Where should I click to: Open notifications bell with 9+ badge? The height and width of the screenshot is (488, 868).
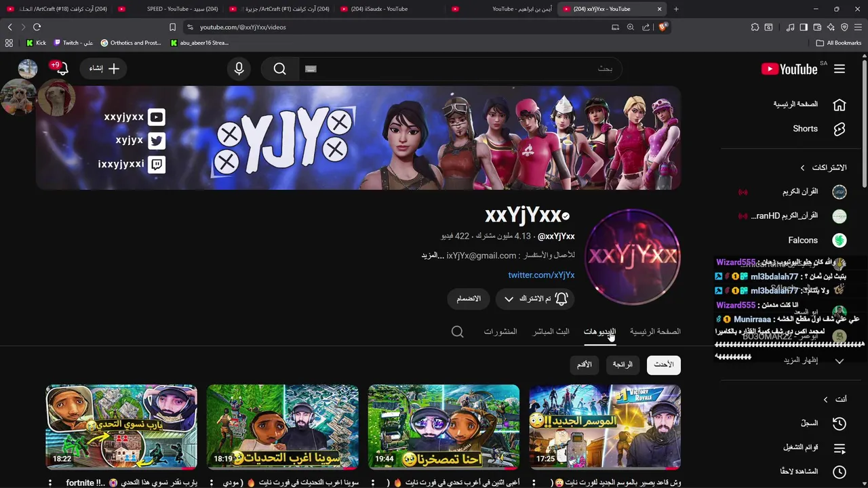(x=61, y=68)
